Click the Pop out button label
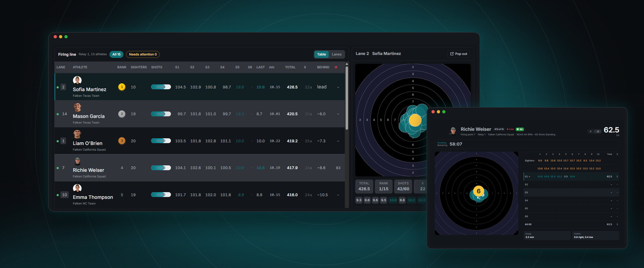Image resolution: width=644 pixels, height=268 pixels. pyautogui.click(x=461, y=54)
